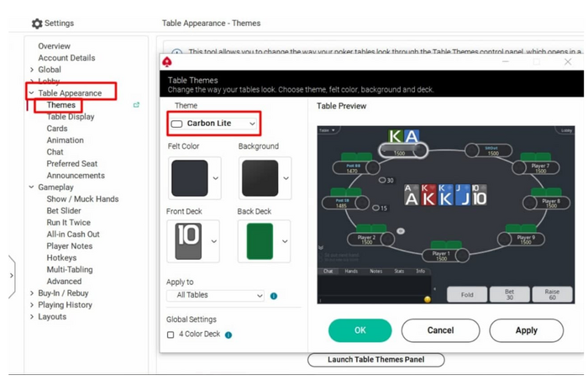The width and height of the screenshot is (588, 385).
Task: Select Advanced in the sidebar
Action: [64, 282]
